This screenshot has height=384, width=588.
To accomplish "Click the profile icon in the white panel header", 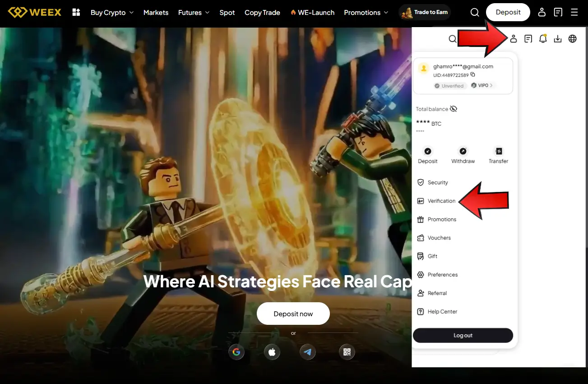I will (x=514, y=39).
